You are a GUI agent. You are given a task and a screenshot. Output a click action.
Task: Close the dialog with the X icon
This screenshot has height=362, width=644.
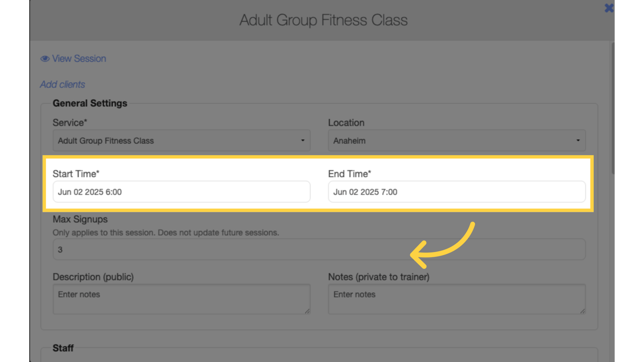[x=609, y=8]
